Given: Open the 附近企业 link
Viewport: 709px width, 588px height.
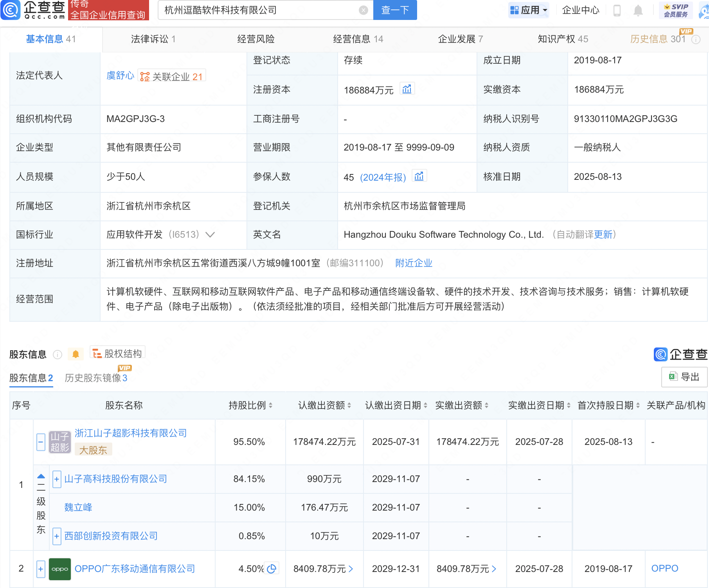Looking at the screenshot, I should tap(414, 263).
